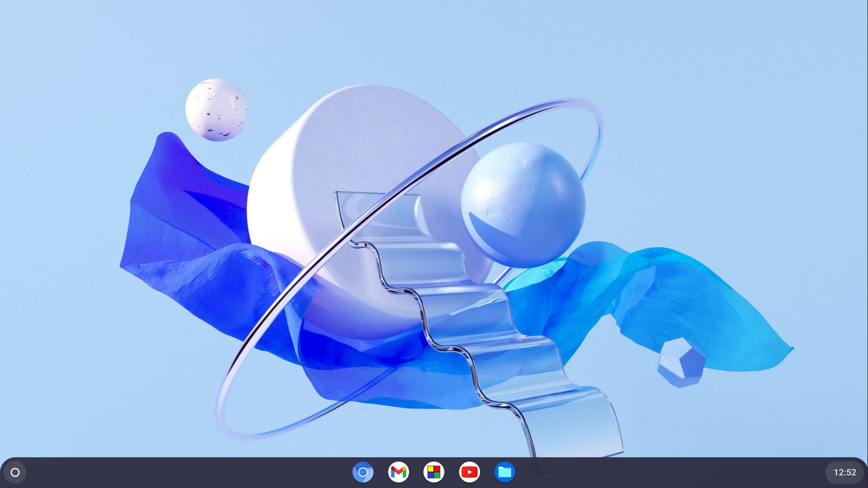Click empty shelf space between Files and clock
This screenshot has width=868, height=488.
[669, 472]
